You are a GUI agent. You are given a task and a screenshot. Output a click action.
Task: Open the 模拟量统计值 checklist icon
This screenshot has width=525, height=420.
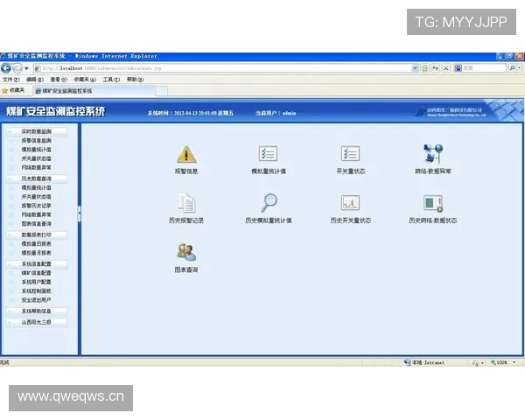click(x=268, y=154)
